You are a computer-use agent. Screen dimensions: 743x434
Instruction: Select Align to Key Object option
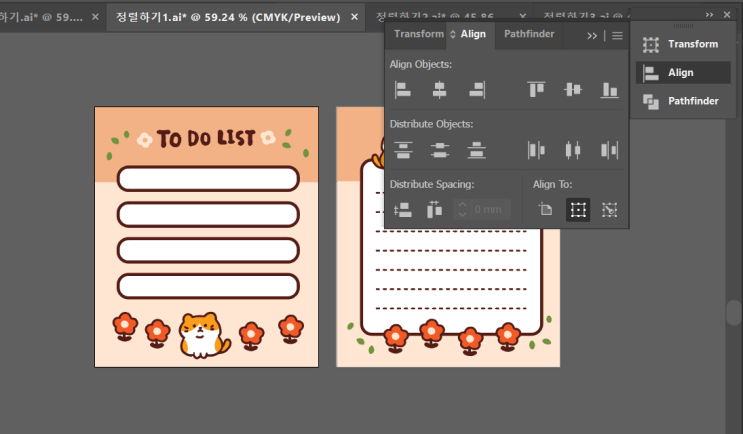point(609,209)
